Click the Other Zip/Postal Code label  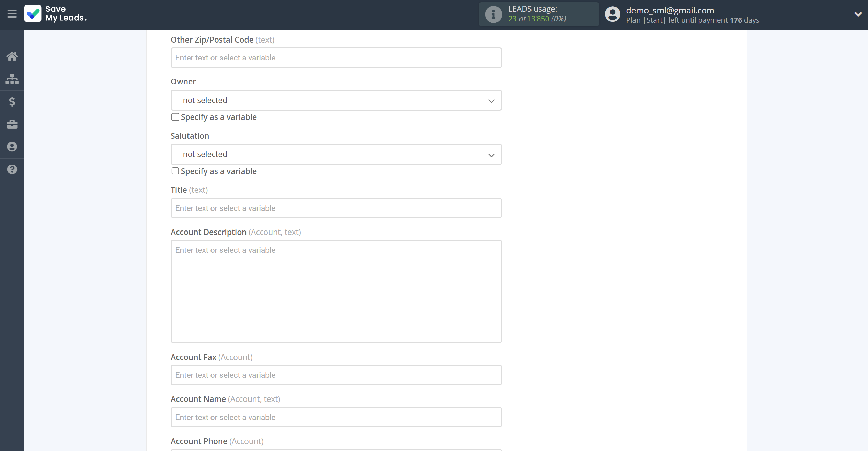222,40
